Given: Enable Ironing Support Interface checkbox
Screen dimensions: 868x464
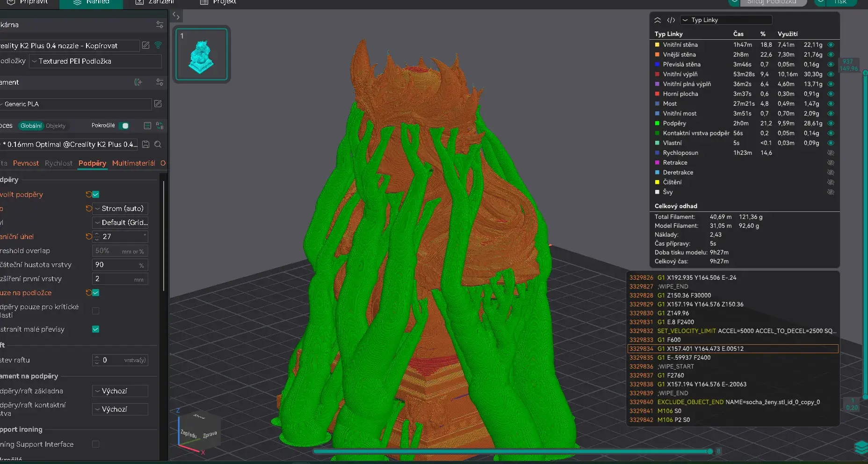Looking at the screenshot, I should [95, 444].
